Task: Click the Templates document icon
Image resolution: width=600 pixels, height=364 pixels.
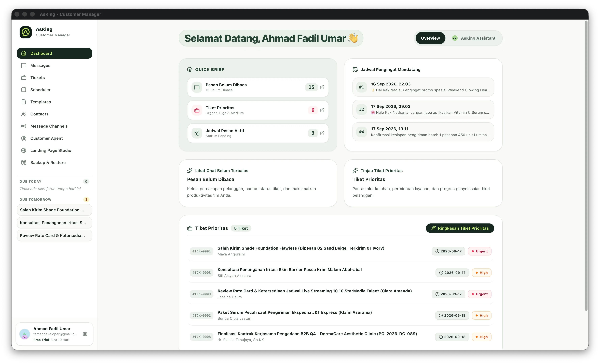Action: [x=24, y=102]
